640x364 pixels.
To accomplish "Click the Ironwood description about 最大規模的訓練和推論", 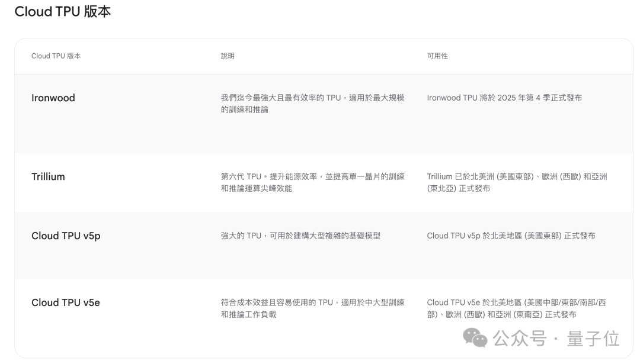I will click(312, 104).
